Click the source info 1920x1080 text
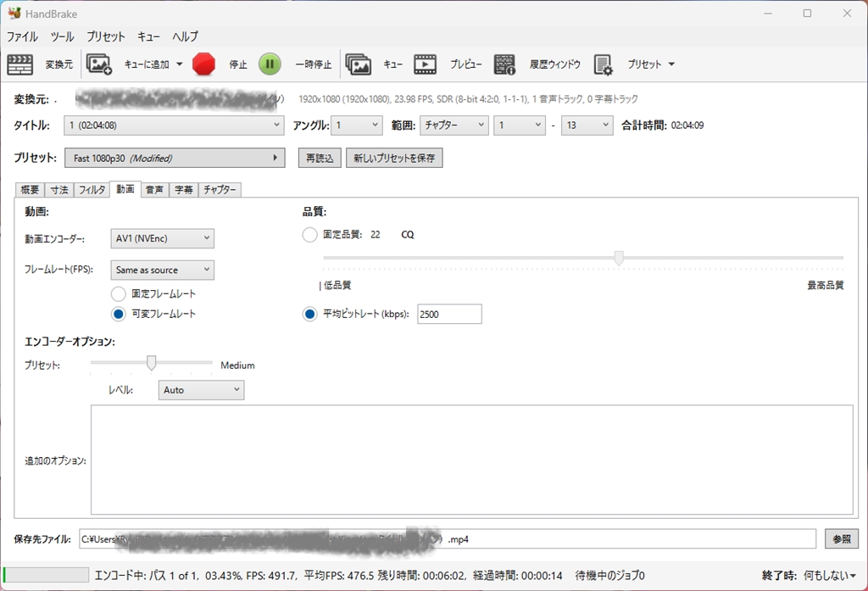The width and height of the screenshot is (868, 591). click(x=468, y=99)
